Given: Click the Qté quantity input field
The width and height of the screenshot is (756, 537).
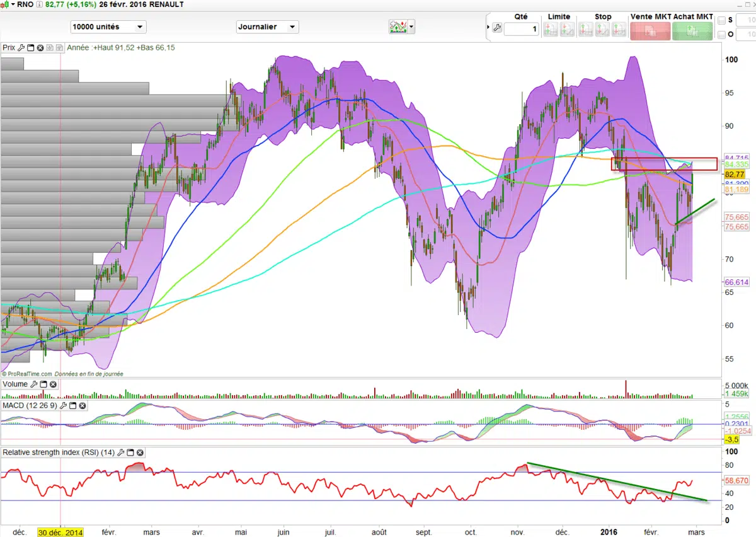Looking at the screenshot, I should pos(522,29).
